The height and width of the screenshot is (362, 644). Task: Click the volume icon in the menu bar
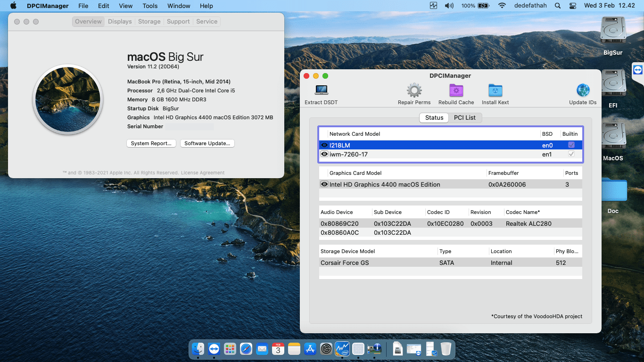448,6
